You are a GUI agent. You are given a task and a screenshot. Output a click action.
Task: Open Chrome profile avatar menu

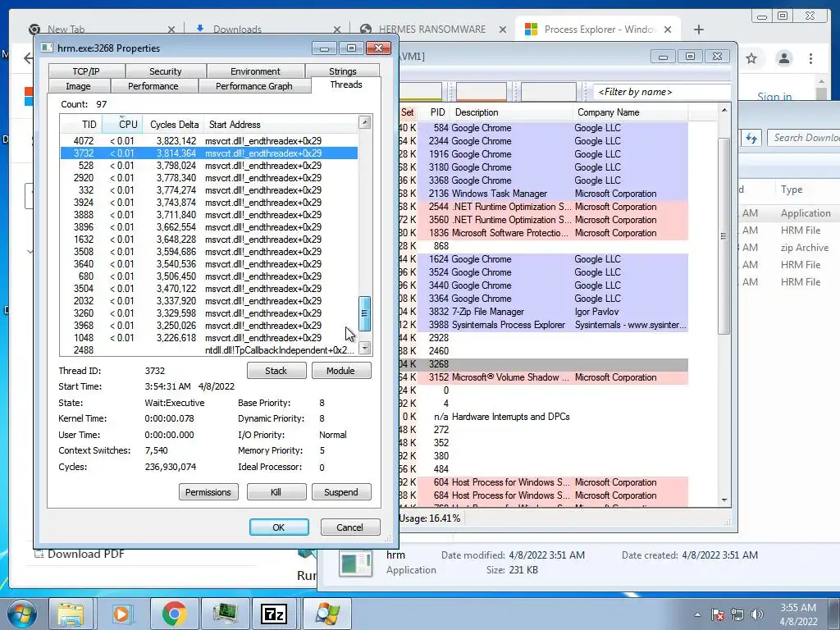coord(783,58)
